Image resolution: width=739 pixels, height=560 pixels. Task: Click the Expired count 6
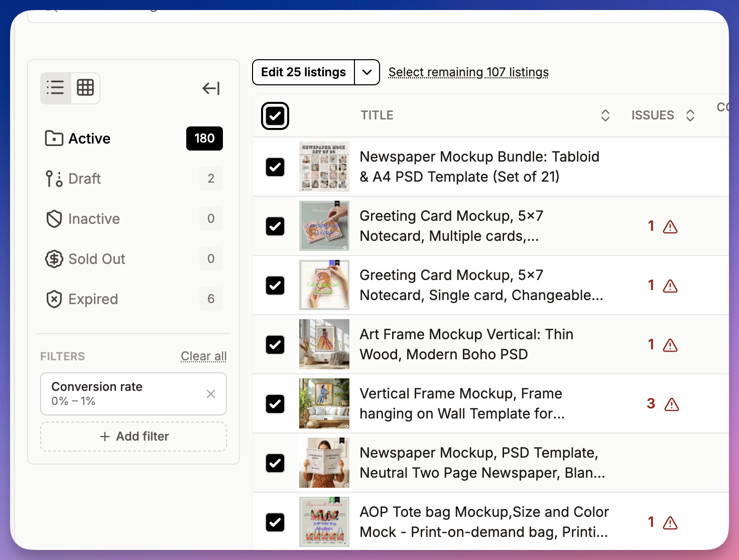coord(211,299)
